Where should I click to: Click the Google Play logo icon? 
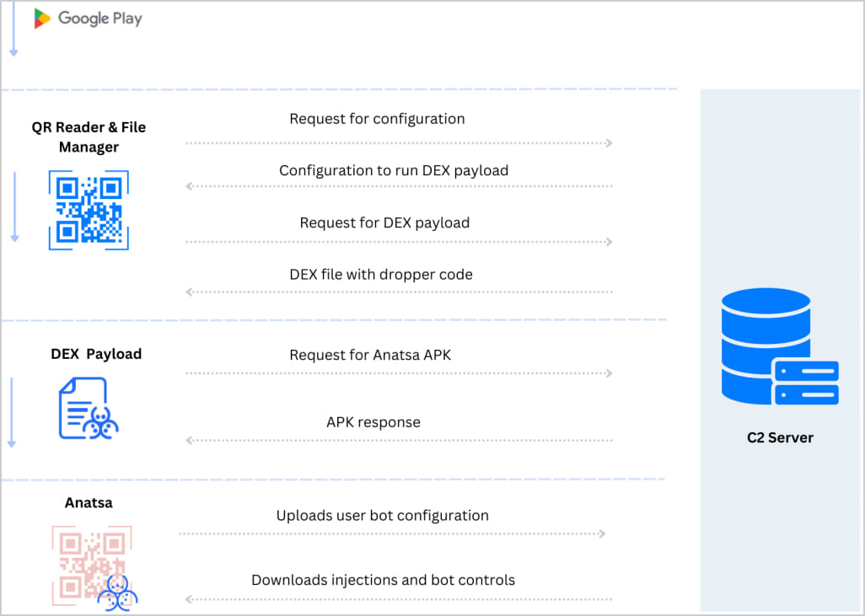(42, 19)
